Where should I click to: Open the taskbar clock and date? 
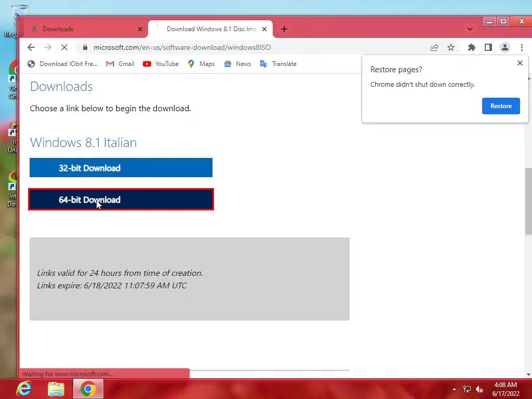[x=506, y=389]
